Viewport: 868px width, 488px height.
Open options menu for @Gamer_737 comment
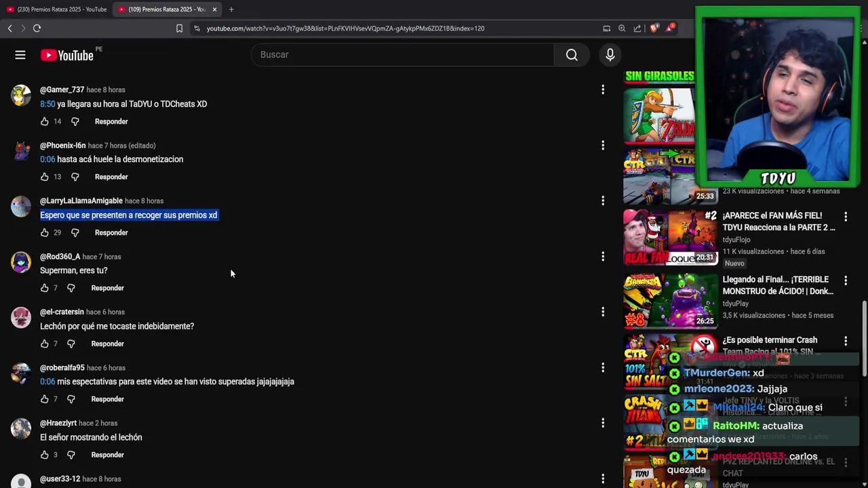pyautogui.click(x=603, y=89)
